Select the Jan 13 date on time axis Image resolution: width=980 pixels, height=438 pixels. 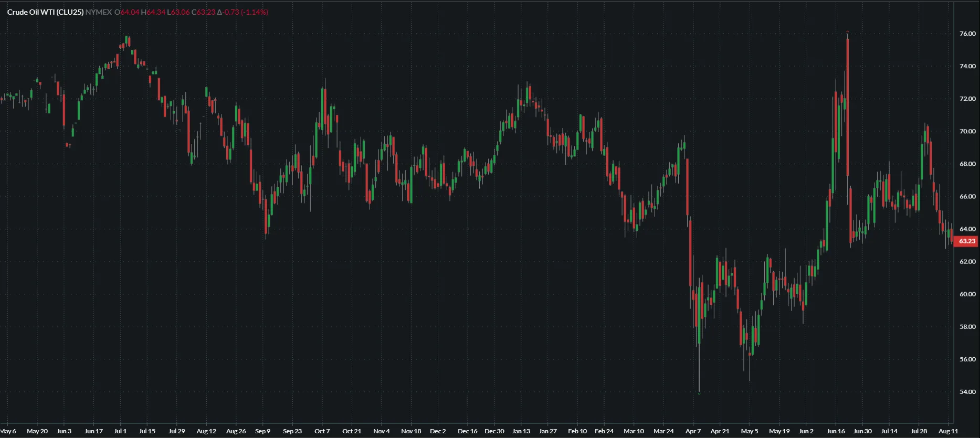point(521,431)
